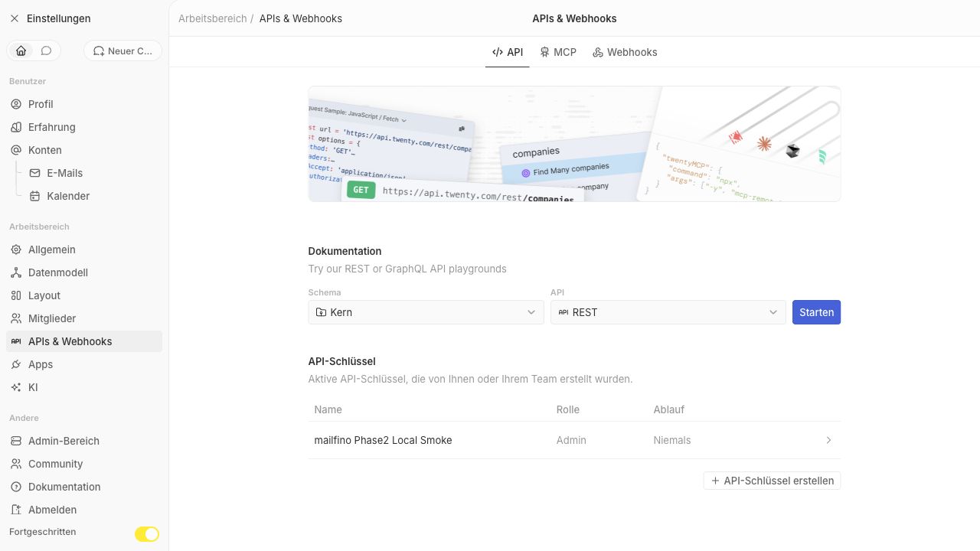
Task: Toggle the Fortgeschritten switch
Action: tap(147, 534)
